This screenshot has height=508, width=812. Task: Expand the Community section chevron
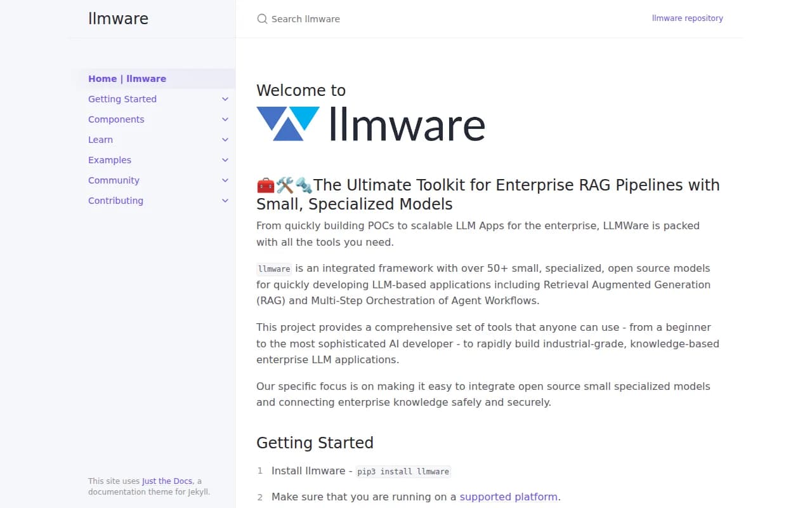[x=225, y=180]
